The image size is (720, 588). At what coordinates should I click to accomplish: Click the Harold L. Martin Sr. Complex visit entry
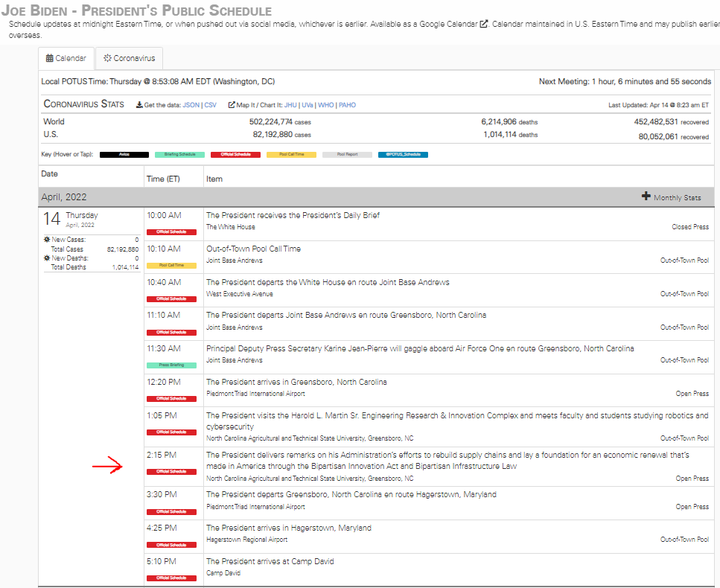click(457, 421)
